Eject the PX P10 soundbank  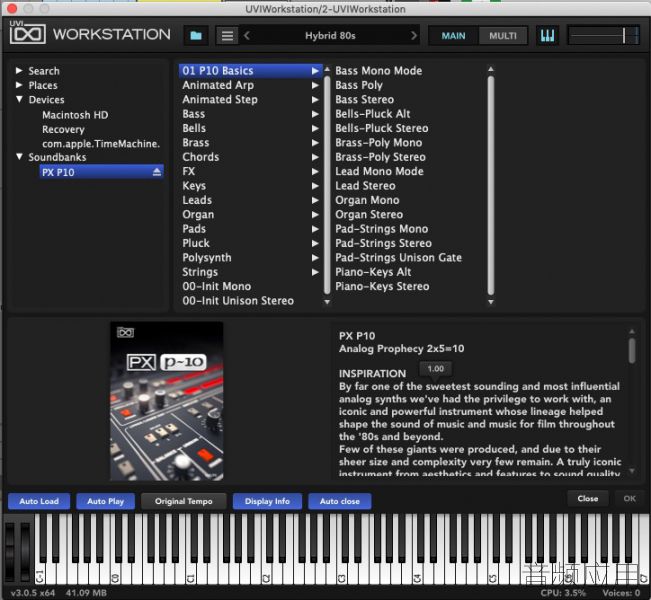point(157,172)
